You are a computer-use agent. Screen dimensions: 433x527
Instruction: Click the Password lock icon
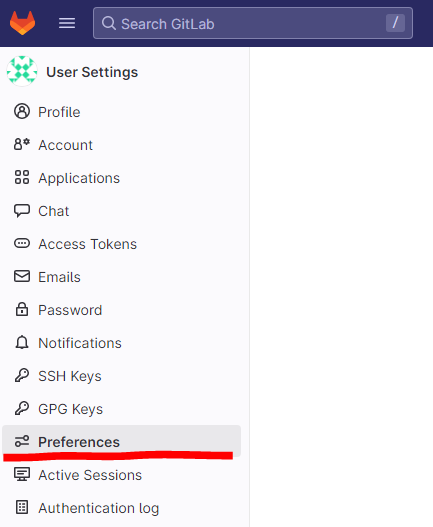(x=22, y=309)
